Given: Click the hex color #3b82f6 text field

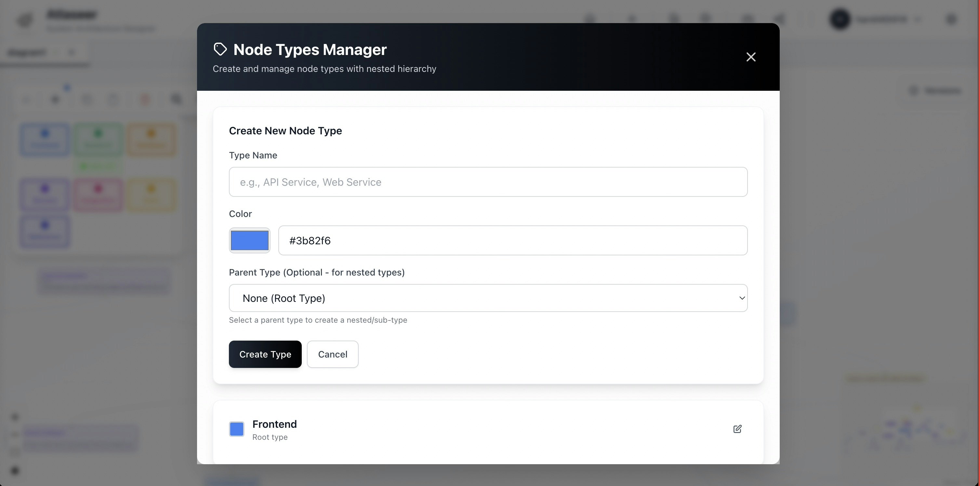Looking at the screenshot, I should (x=512, y=240).
